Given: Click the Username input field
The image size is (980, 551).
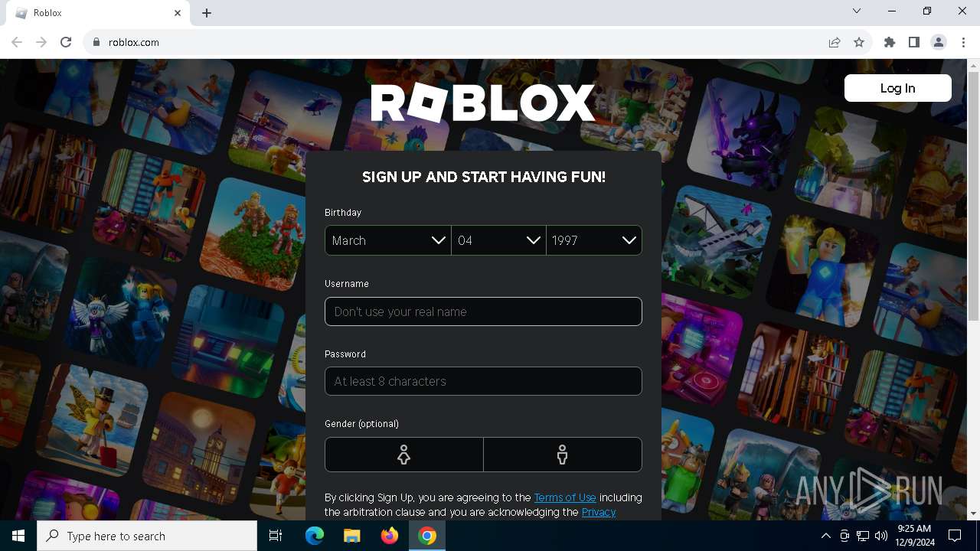Looking at the screenshot, I should click(x=483, y=311).
